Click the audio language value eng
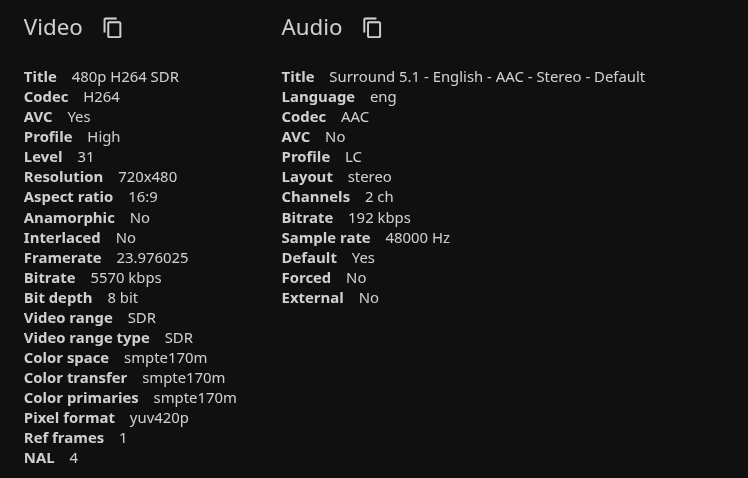Screen dimensions: 748x478 pyautogui.click(x=383, y=97)
